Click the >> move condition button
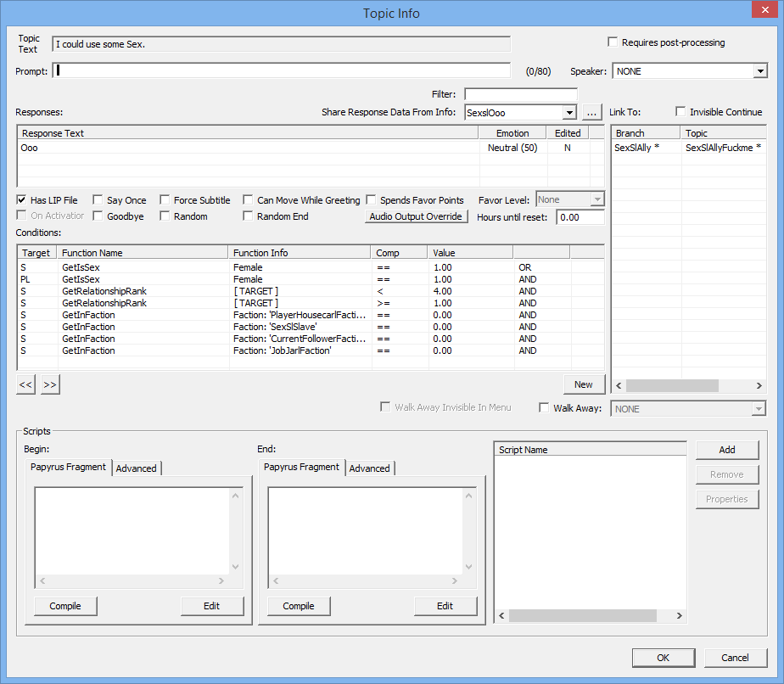The height and width of the screenshot is (684, 784). (x=50, y=384)
